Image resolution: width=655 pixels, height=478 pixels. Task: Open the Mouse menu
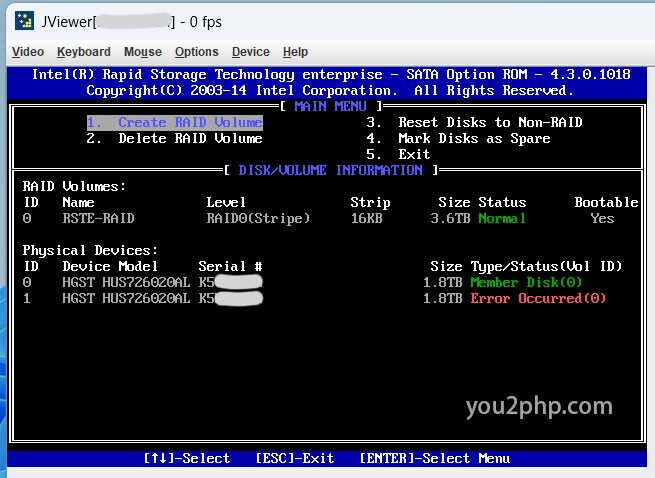pos(142,52)
